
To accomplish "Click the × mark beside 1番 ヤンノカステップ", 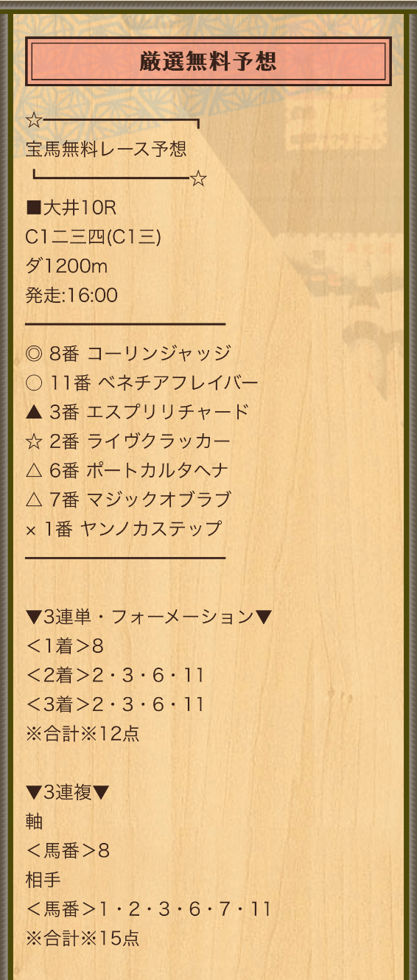I will pos(31,530).
